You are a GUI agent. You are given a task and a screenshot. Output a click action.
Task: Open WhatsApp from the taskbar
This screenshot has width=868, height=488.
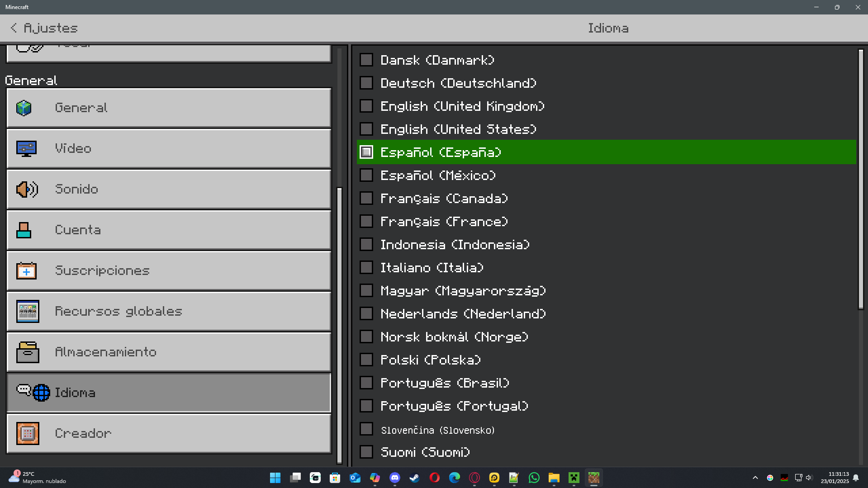coord(534,478)
